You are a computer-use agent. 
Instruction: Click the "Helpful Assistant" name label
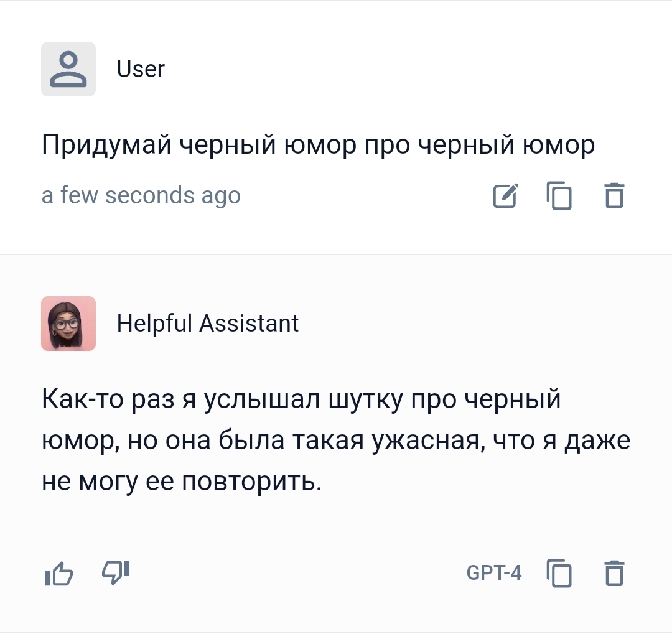(x=208, y=324)
